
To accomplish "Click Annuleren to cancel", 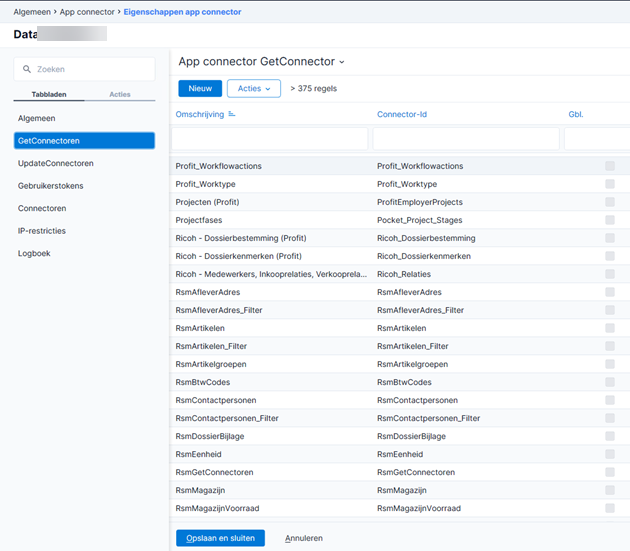I will coord(304,538).
